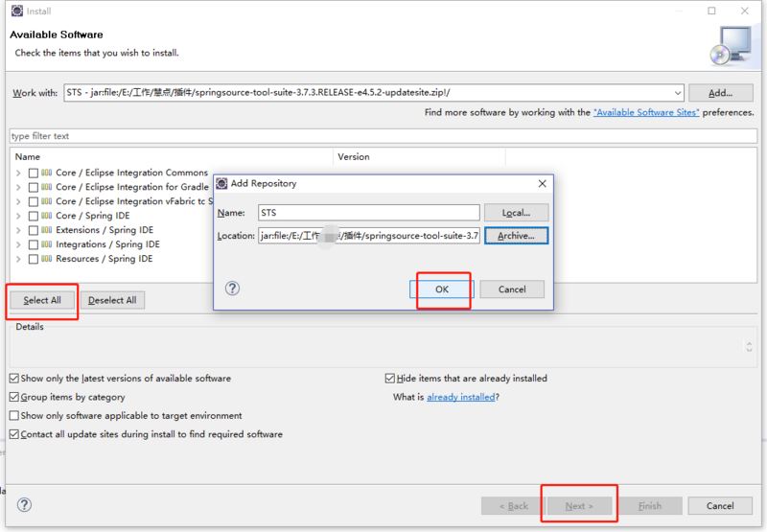Cancel the Install wizard
This screenshot has height=532, width=767.
coord(720,506)
